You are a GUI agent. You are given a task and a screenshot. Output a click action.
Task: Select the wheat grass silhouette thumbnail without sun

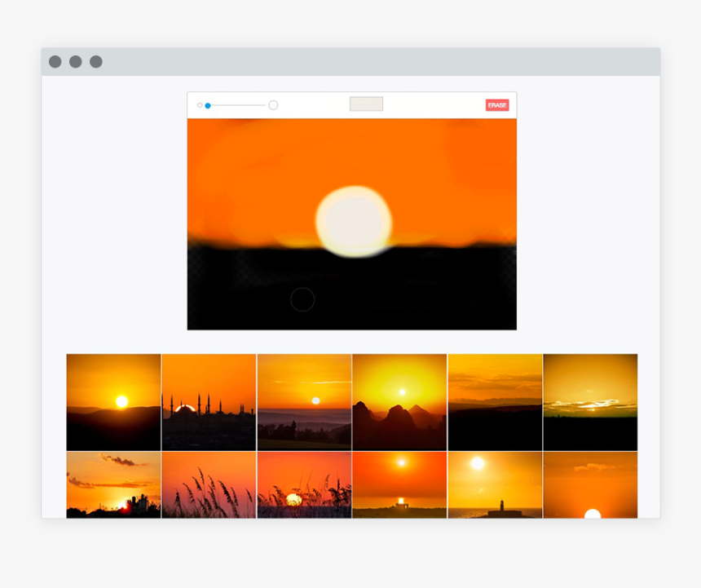pos(209,484)
